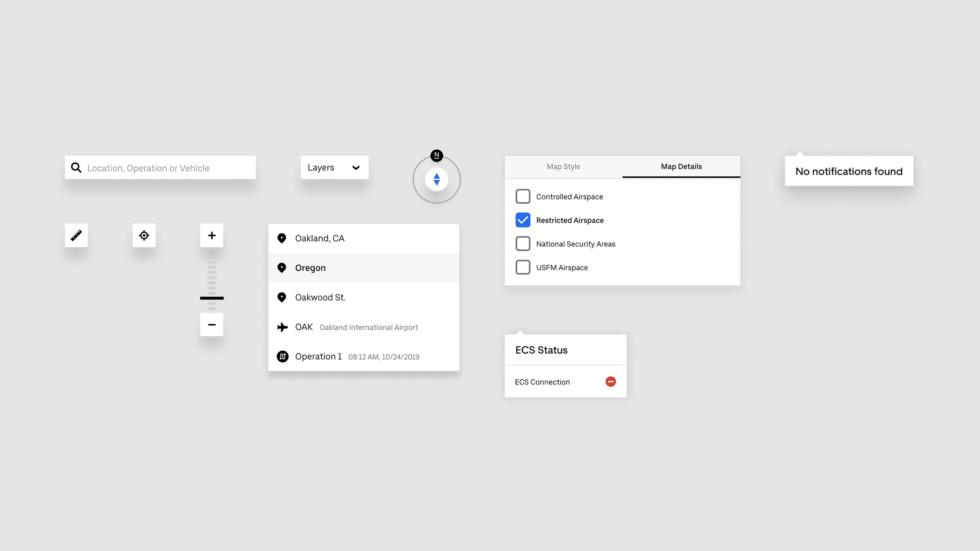Click the compass north N marker

(x=437, y=155)
